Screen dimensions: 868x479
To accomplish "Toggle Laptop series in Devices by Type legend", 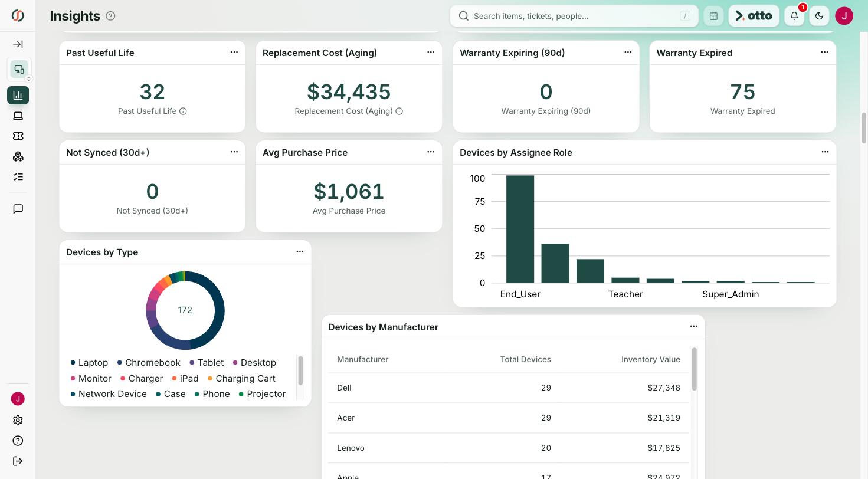I will click(89, 363).
